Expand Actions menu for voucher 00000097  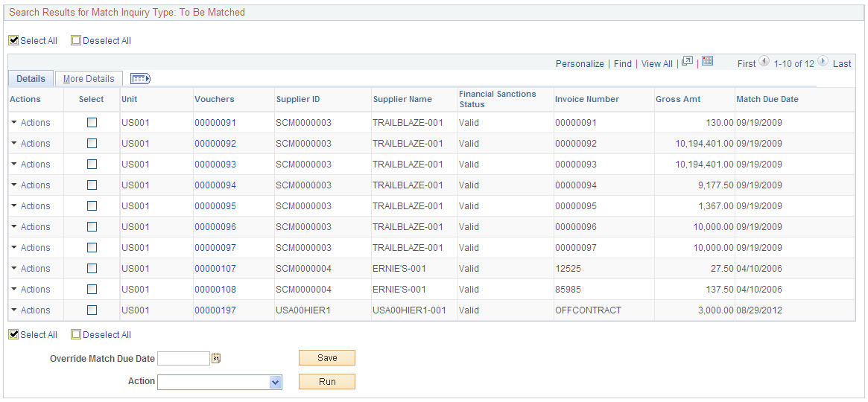(x=31, y=248)
